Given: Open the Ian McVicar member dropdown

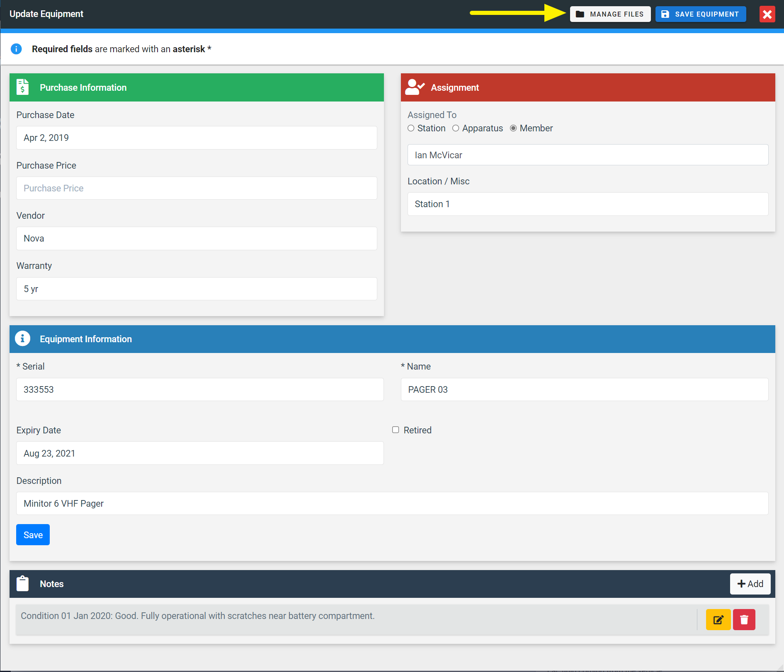Looking at the screenshot, I should [587, 155].
